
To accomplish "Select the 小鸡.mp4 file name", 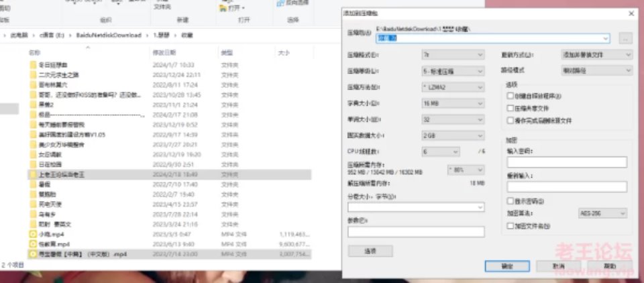I will pos(52,234).
